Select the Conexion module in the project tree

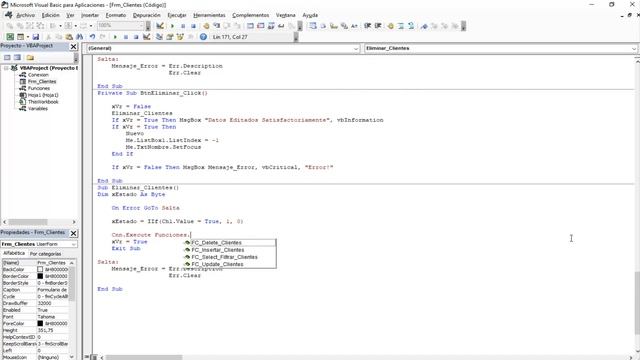pyautogui.click(x=38, y=75)
